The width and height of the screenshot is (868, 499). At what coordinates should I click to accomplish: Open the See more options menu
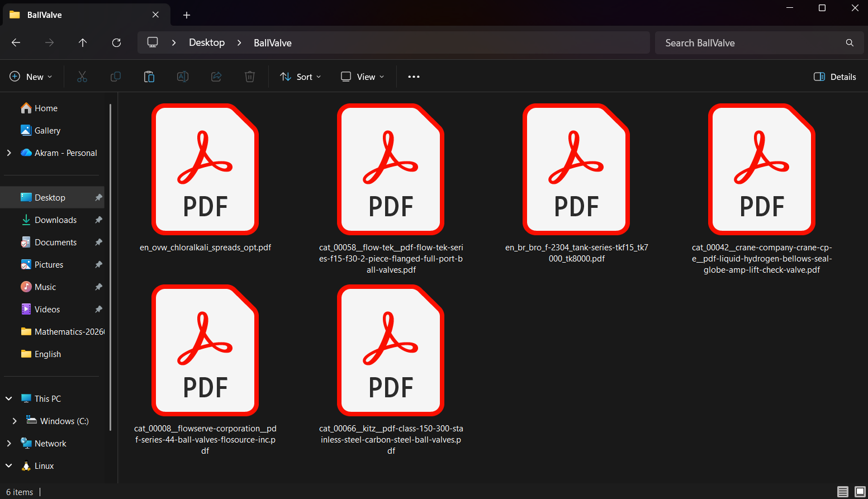pyautogui.click(x=414, y=77)
